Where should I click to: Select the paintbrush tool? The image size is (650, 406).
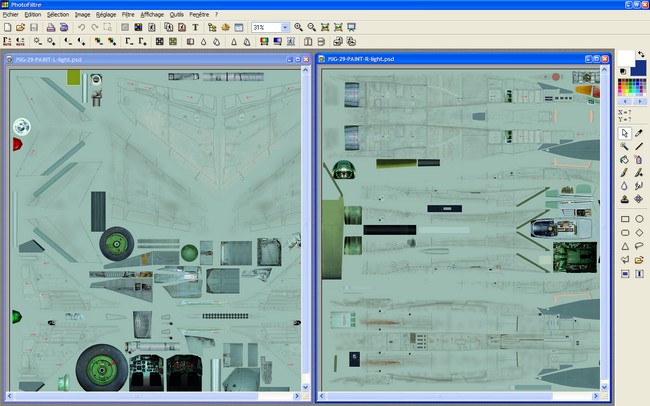(x=625, y=173)
